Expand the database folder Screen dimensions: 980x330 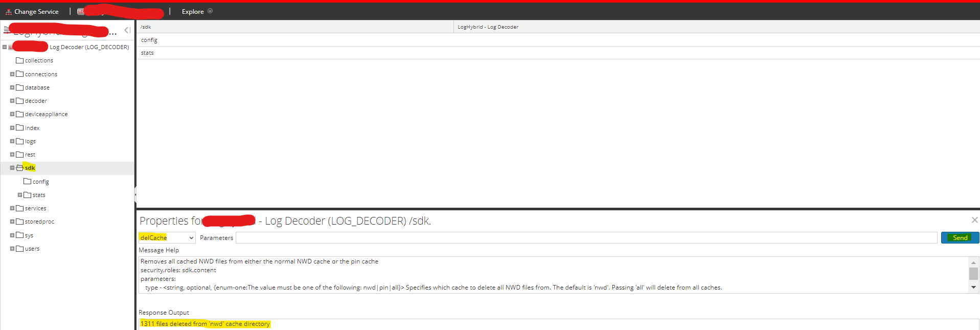pos(12,87)
